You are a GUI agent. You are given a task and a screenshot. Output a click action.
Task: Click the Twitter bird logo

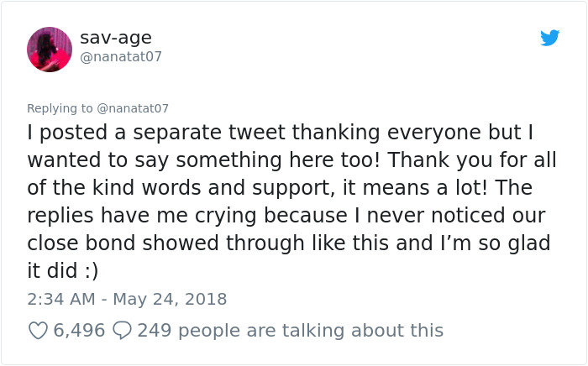coord(550,38)
